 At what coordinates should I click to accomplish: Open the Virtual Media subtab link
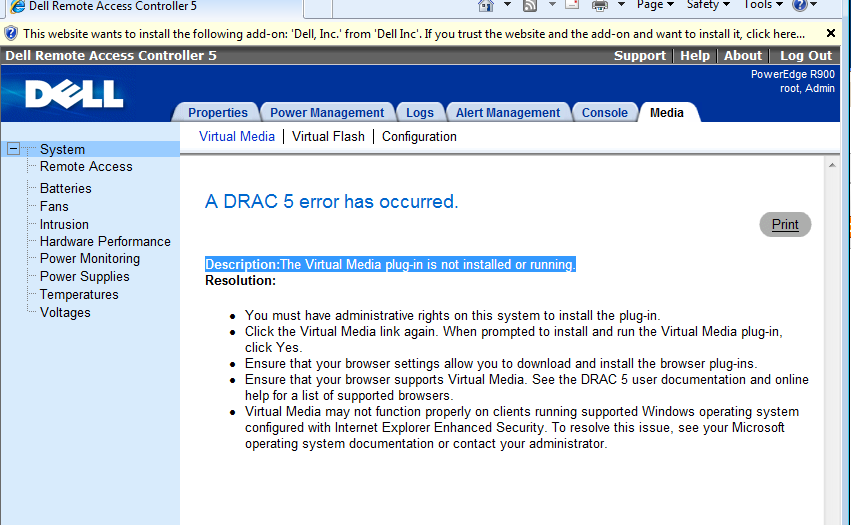237,137
